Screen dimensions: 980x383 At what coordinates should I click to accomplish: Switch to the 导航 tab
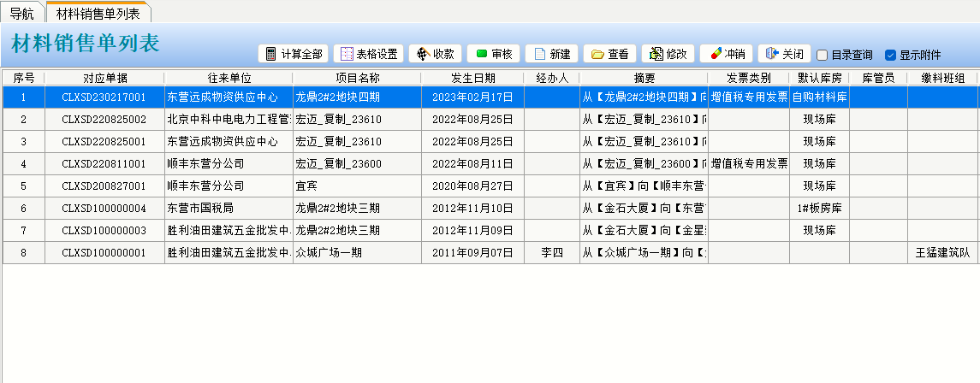22,13
